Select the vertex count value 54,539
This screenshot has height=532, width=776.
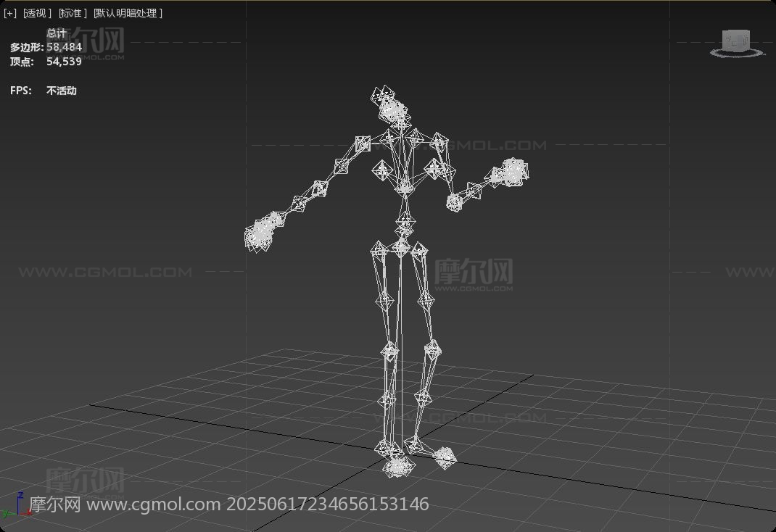point(65,62)
